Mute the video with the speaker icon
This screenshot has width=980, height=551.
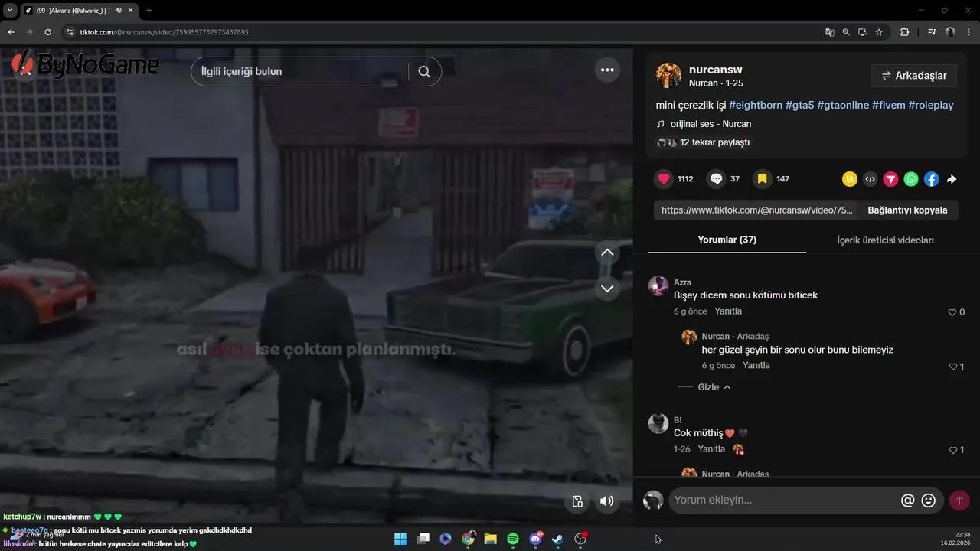606,501
